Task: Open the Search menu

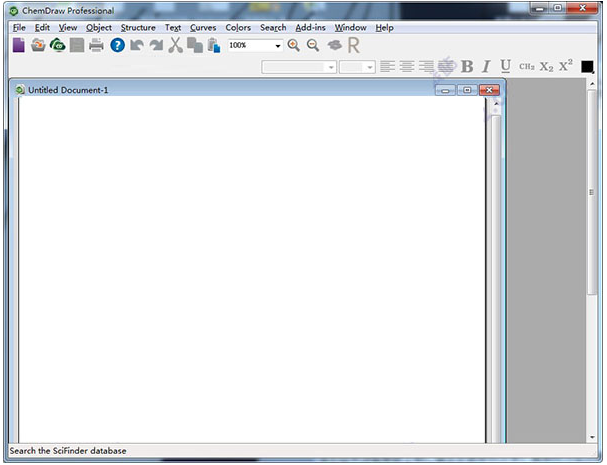Action: pyautogui.click(x=273, y=28)
